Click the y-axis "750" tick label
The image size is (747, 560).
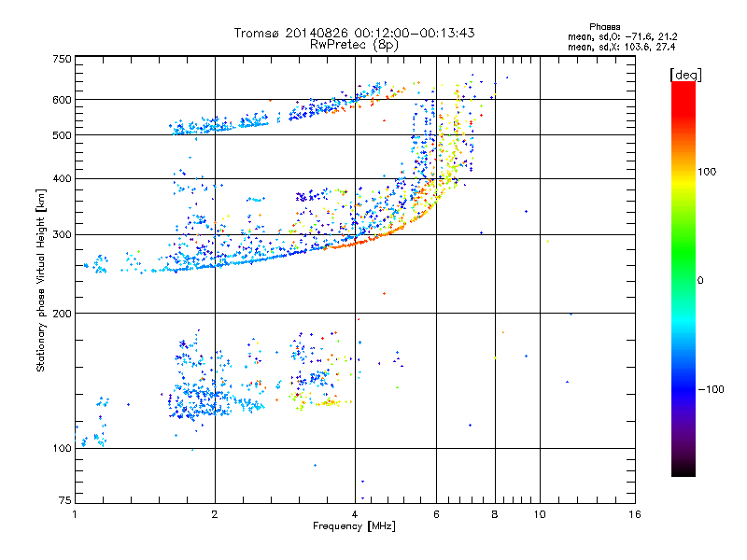coord(62,59)
